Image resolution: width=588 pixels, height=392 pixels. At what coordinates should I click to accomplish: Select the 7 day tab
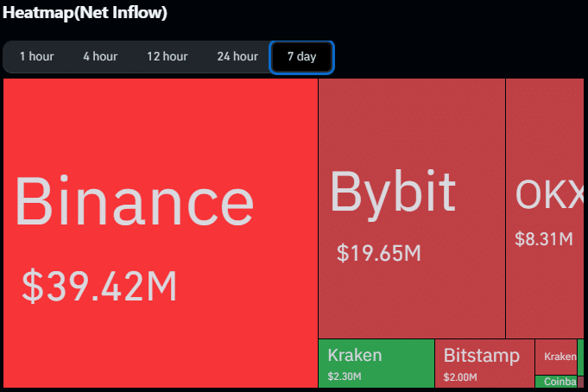301,57
